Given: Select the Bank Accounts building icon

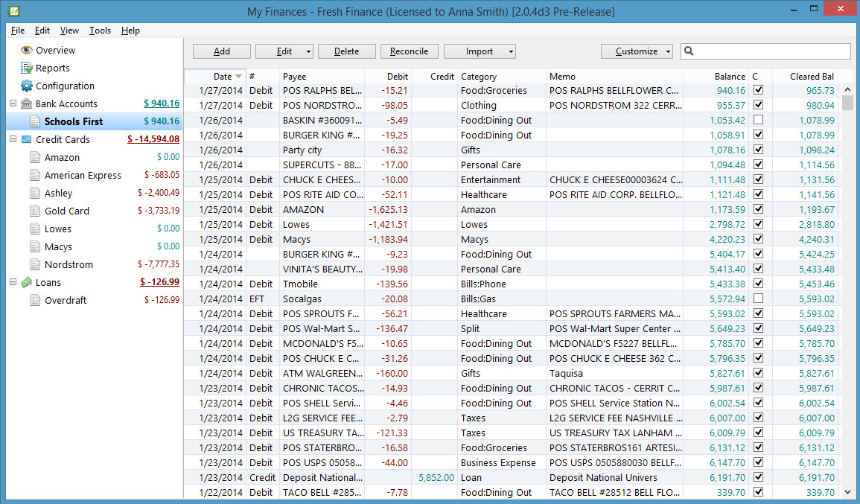Looking at the screenshot, I should coord(26,103).
